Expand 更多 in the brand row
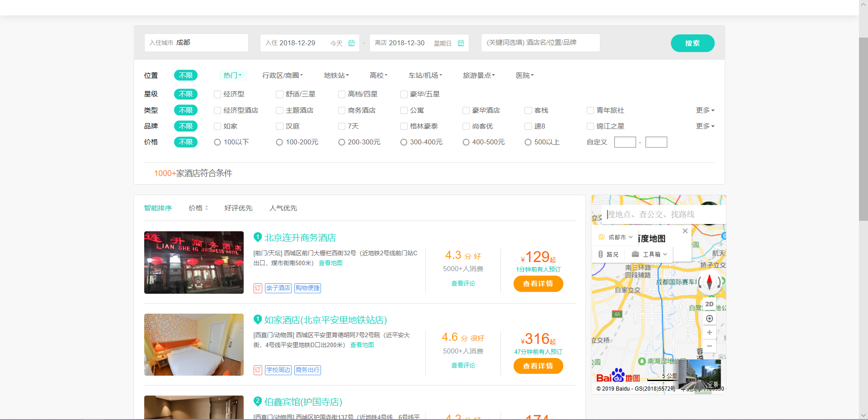Screen dimensions: 868x420 click(705, 126)
